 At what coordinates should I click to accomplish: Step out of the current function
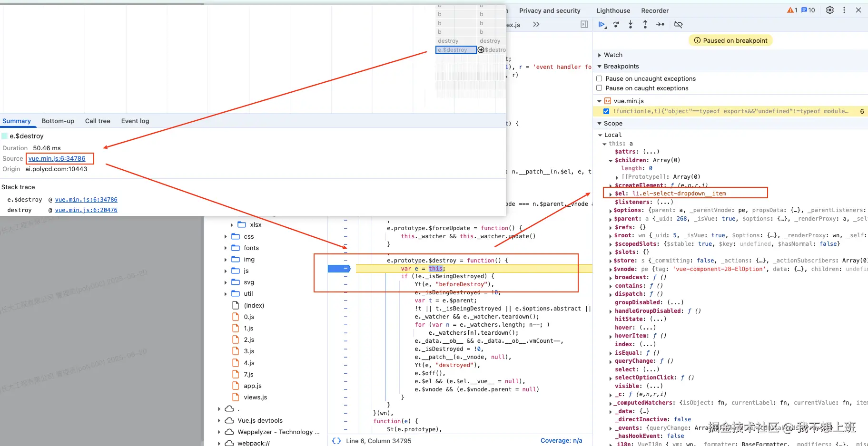(645, 24)
